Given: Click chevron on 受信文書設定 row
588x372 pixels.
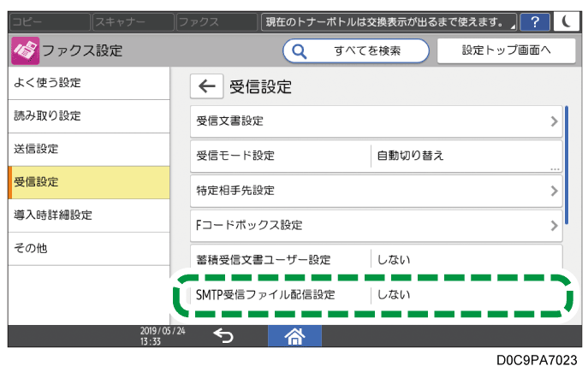Looking at the screenshot, I should click(554, 121).
